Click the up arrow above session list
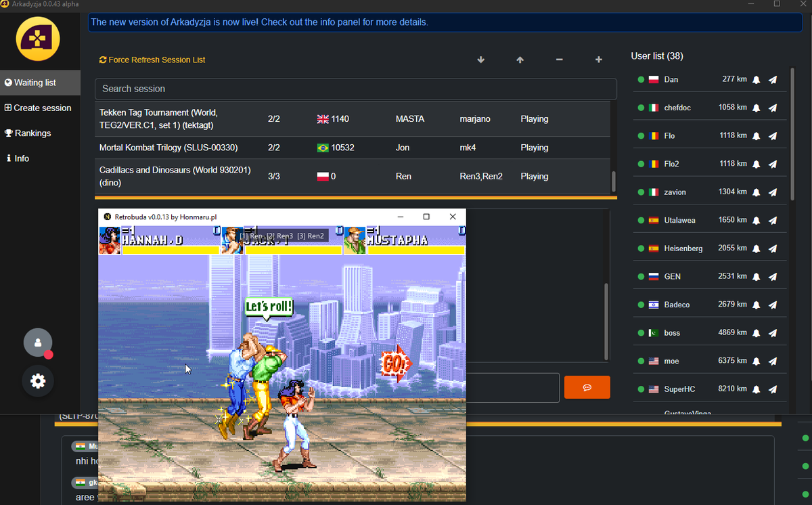812x505 pixels. (520, 60)
